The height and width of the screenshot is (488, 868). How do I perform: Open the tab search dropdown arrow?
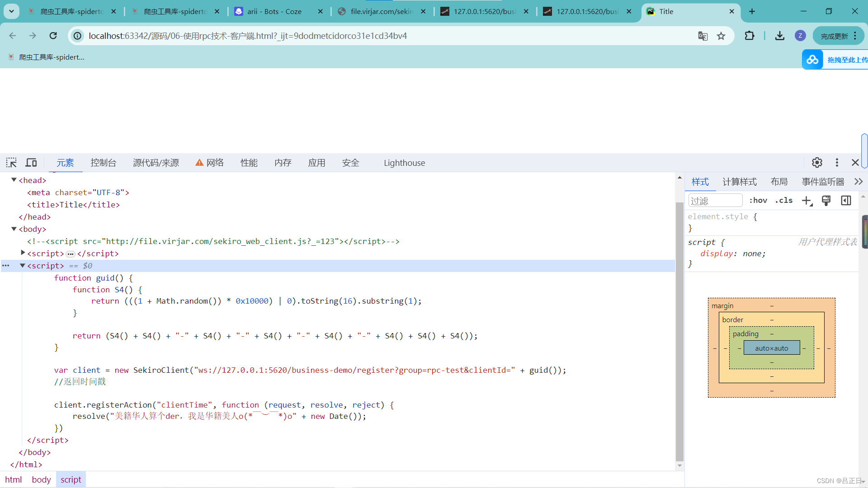click(11, 11)
